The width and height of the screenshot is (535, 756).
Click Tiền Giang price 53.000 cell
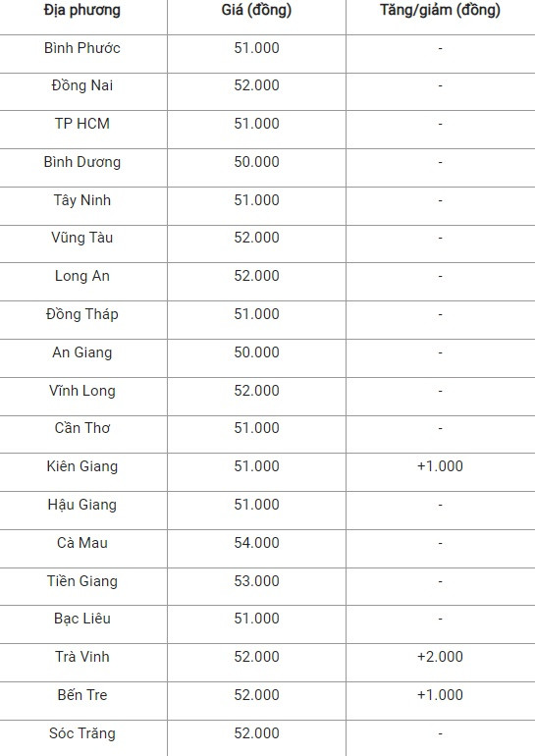[256, 580]
